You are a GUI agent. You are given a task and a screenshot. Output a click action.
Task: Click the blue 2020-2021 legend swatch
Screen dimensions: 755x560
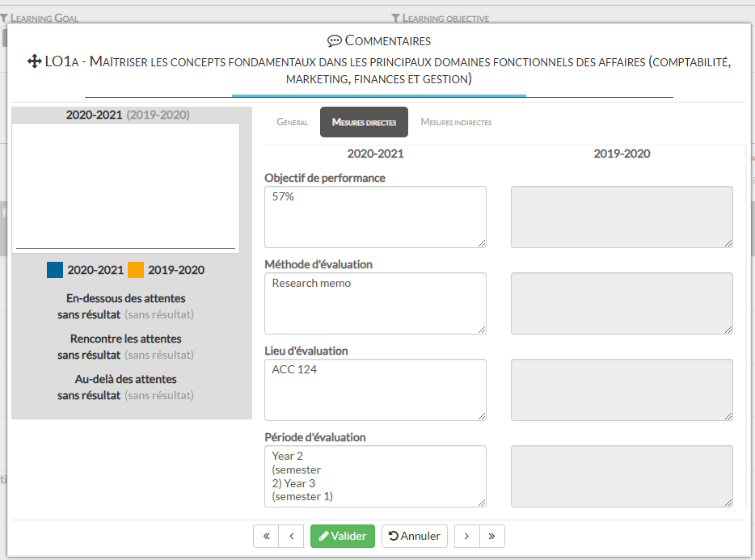click(55, 270)
